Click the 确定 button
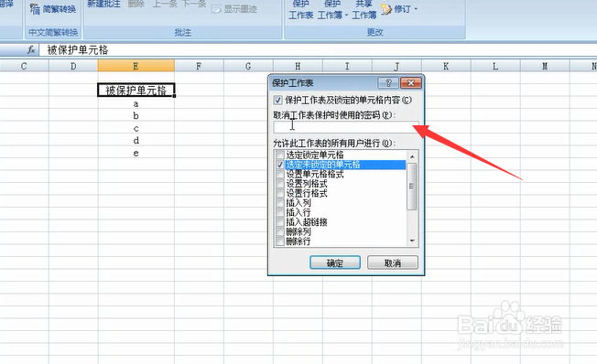 click(x=335, y=262)
